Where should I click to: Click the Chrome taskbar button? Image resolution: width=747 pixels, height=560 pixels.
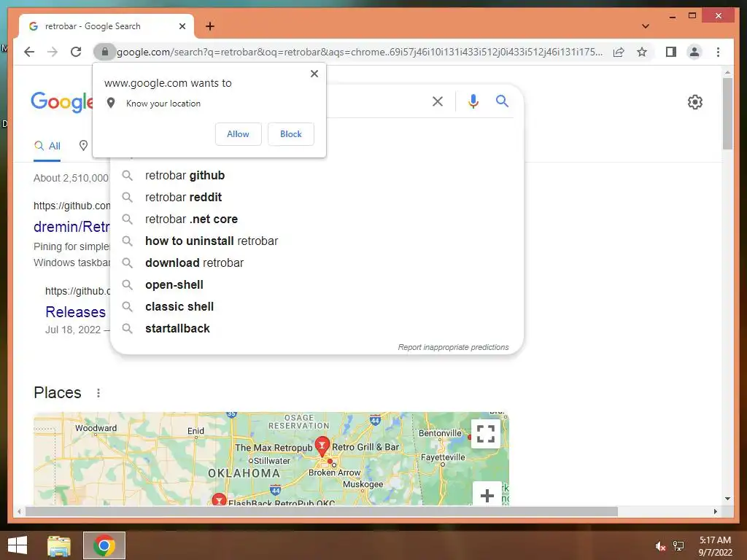point(104,545)
